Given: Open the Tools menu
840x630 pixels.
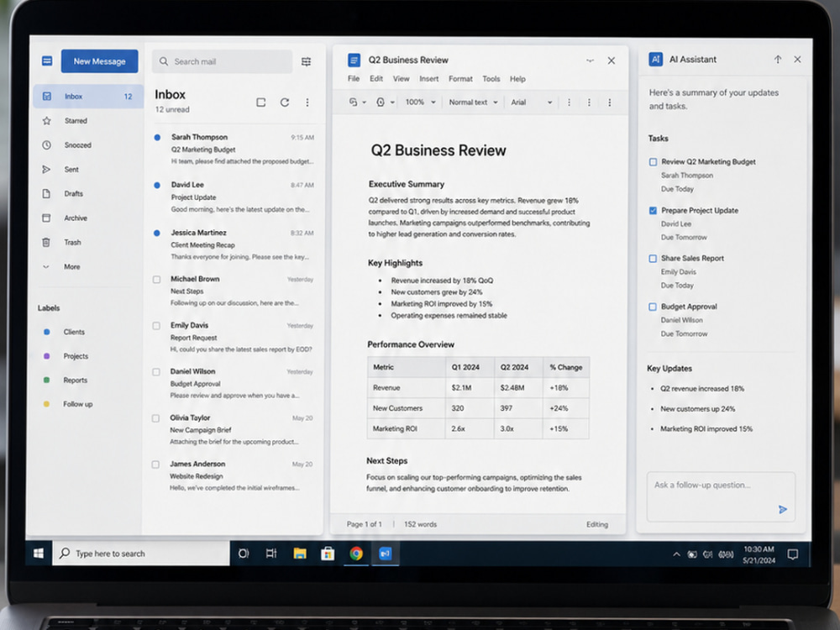Looking at the screenshot, I should (491, 79).
